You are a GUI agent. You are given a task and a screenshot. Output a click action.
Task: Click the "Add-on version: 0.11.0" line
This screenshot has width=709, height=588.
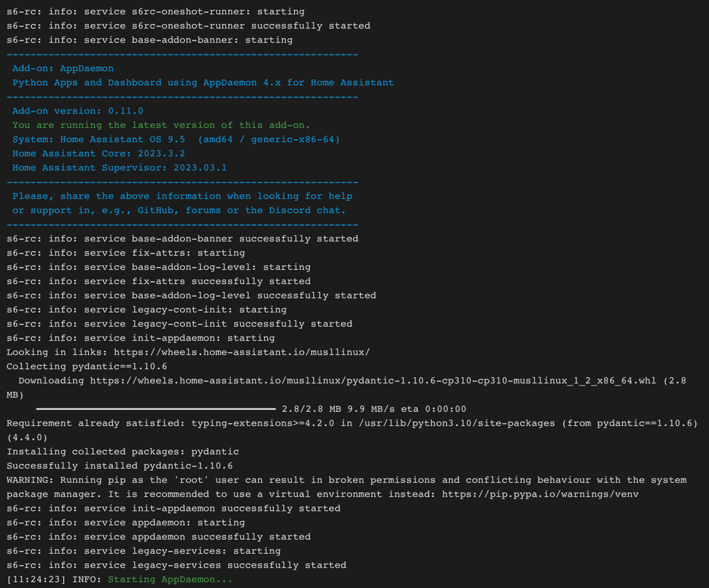[77, 111]
